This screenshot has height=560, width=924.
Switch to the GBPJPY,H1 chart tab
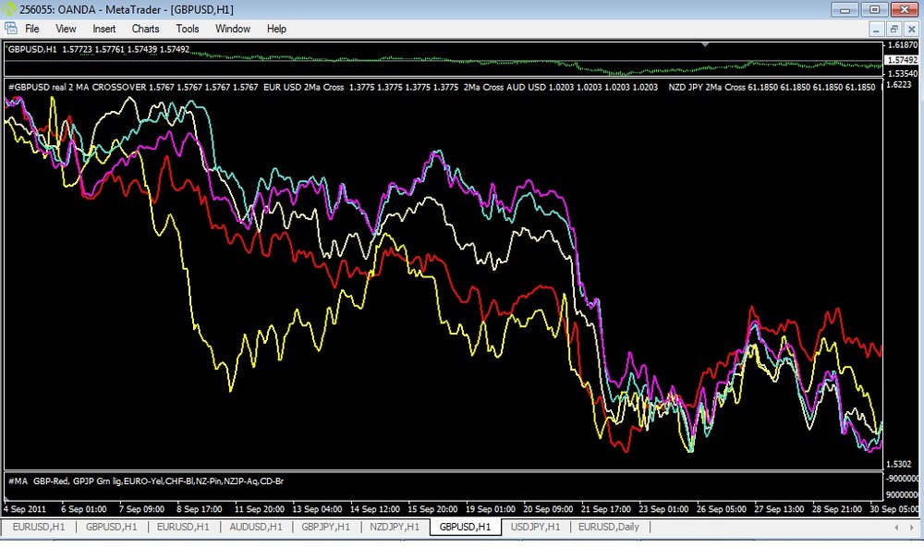(x=326, y=527)
